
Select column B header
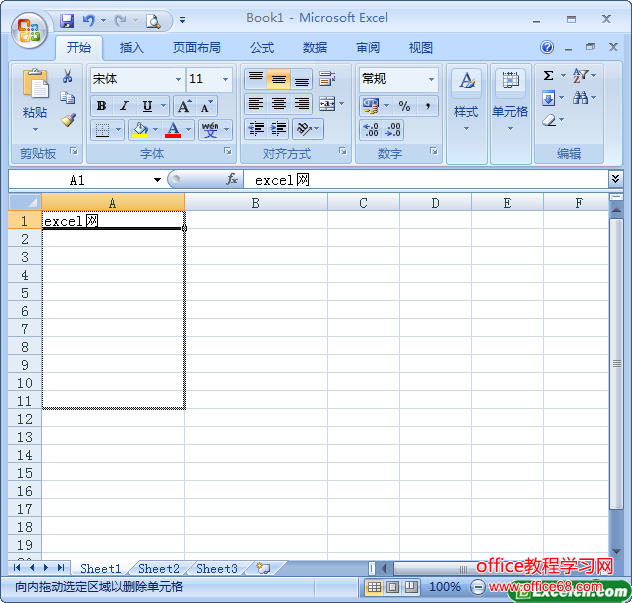256,203
